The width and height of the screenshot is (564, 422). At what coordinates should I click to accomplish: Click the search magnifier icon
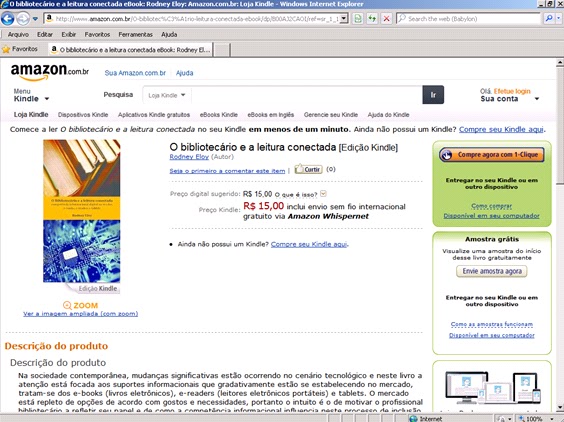(549, 18)
